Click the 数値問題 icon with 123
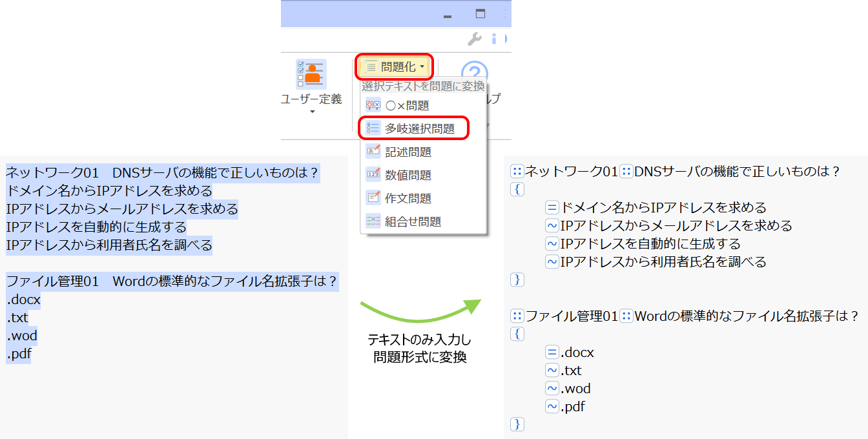The image size is (868, 439). click(x=373, y=175)
